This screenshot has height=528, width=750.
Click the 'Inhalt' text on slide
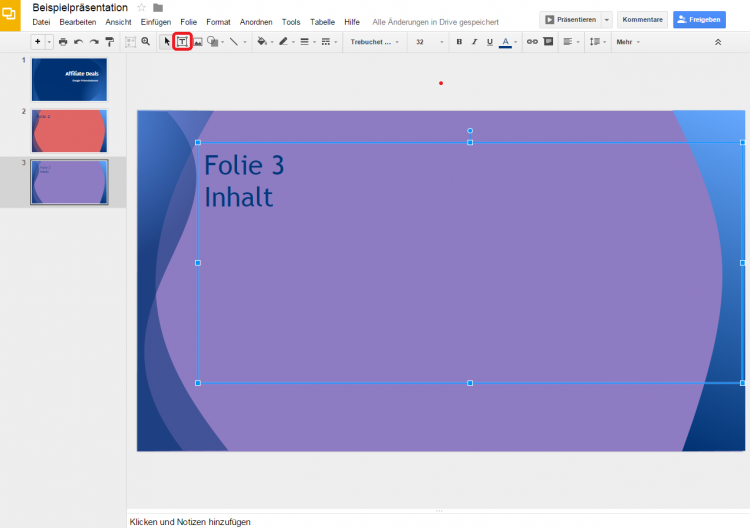(239, 197)
